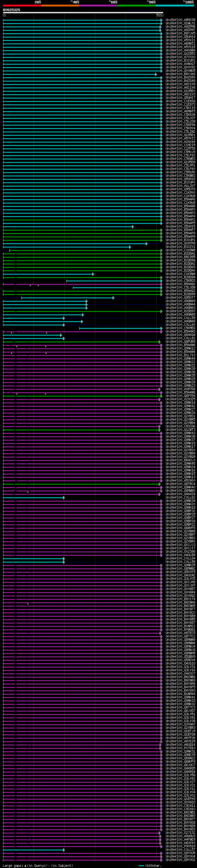Click UniRef100_Q8PUR8 label

pos(180,342)
